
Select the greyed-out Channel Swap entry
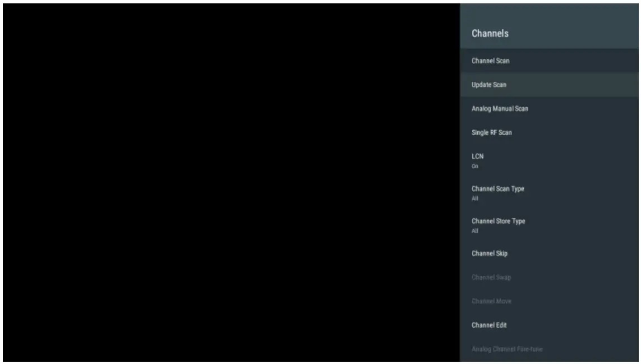click(x=549, y=277)
